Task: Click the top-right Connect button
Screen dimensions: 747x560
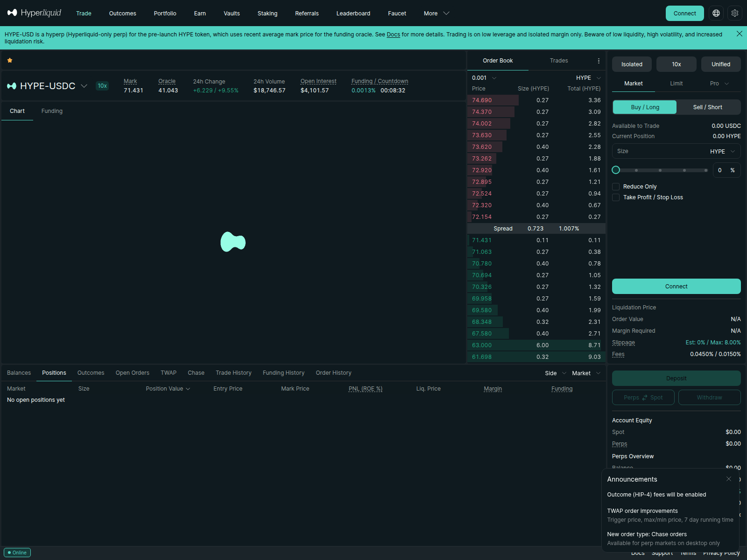Action: (685, 13)
